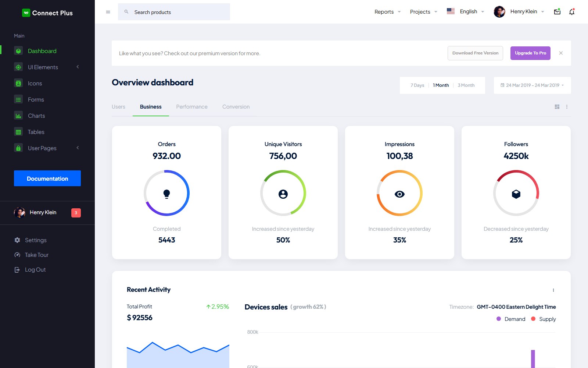Click Henry Klein badge in sidebar

coord(76,213)
